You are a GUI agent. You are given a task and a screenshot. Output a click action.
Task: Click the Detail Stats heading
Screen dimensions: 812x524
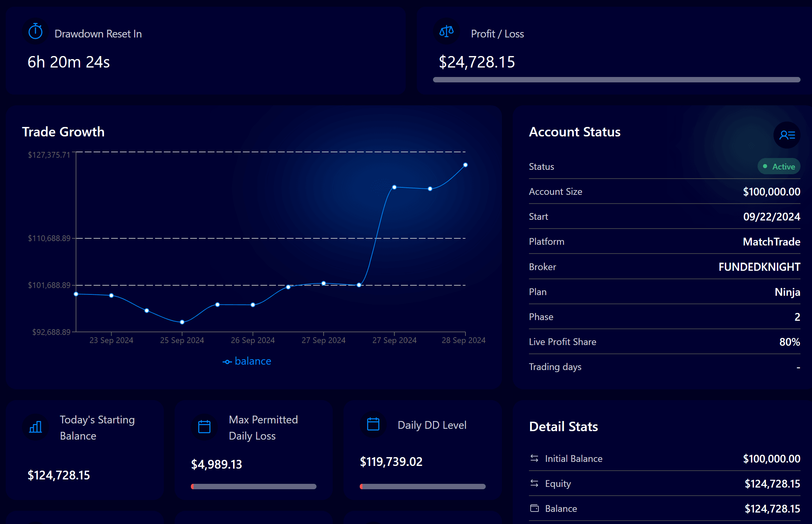(x=563, y=426)
